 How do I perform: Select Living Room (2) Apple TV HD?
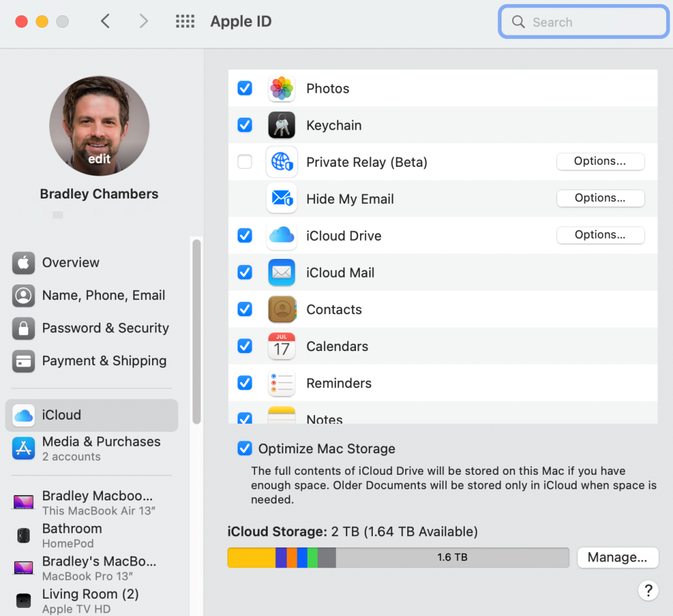click(92, 601)
